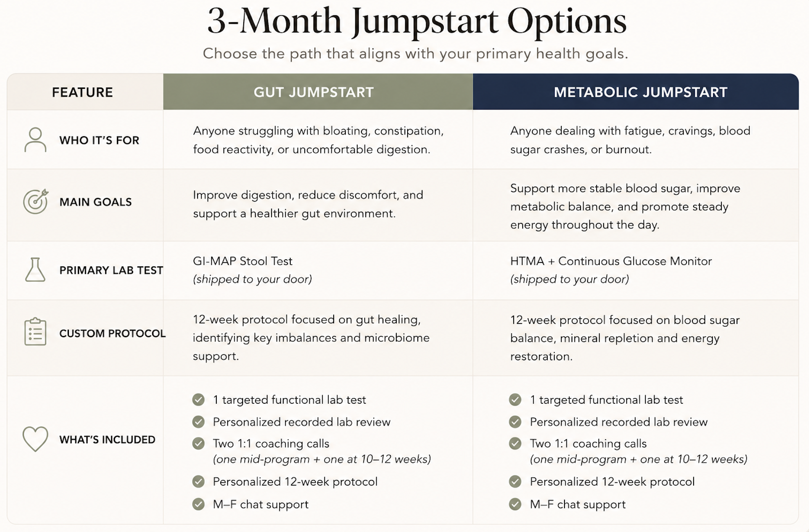
Task: Click the 3-Month Jumpstart Options heading
Action: point(417,21)
